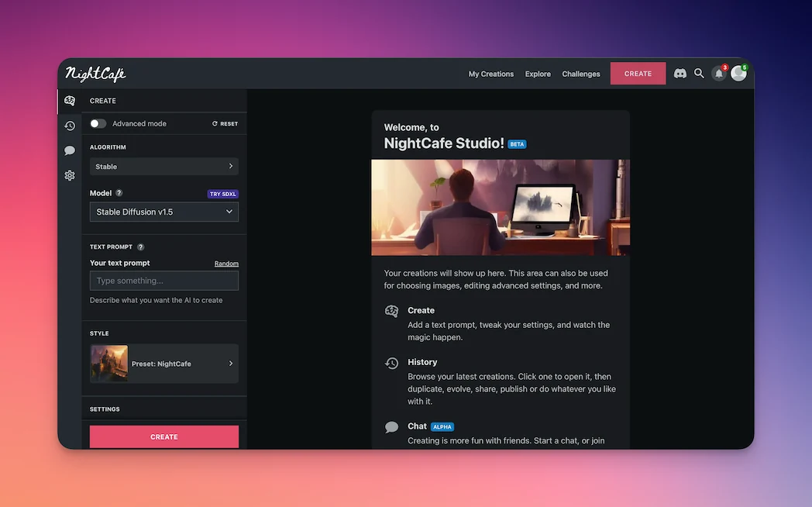Click the CREATE button in top navigation
The image size is (812, 507).
638,74
